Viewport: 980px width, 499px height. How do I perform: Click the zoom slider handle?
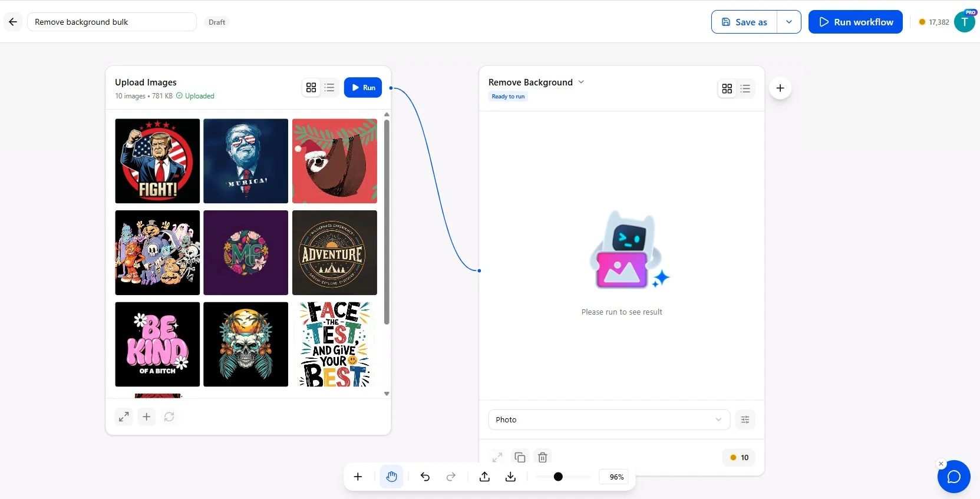[x=558, y=477]
